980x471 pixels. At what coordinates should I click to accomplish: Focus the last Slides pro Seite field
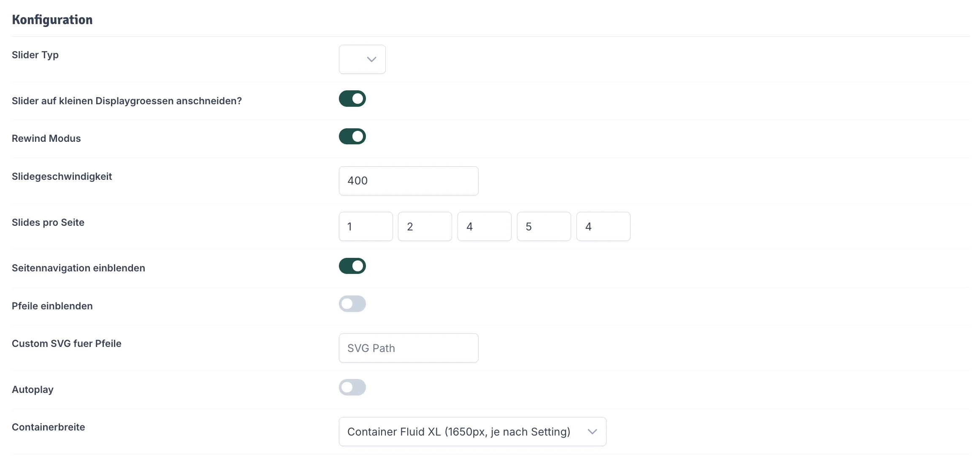coord(603,227)
